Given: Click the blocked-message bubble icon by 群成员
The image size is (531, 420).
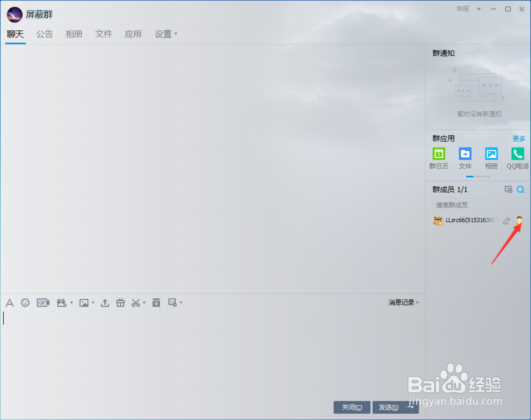Looking at the screenshot, I should coord(508,190).
